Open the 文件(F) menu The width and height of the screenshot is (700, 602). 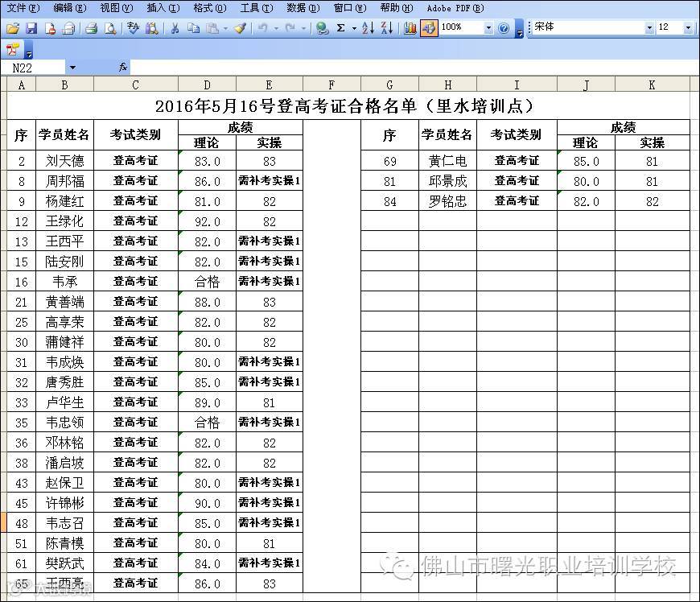point(23,8)
